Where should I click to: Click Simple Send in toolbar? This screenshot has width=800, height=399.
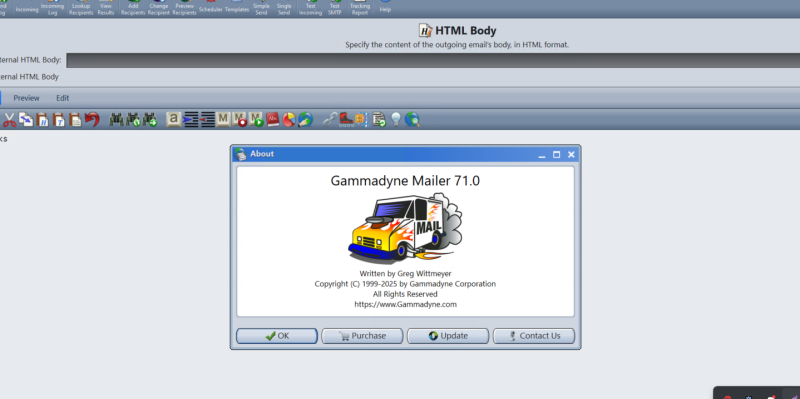[261, 7]
